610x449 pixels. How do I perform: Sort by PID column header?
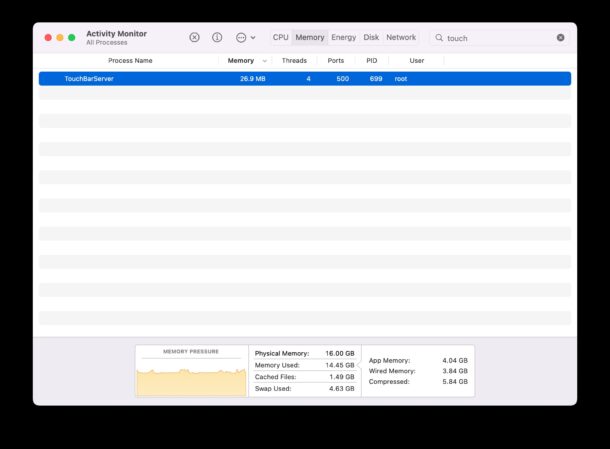(x=372, y=61)
